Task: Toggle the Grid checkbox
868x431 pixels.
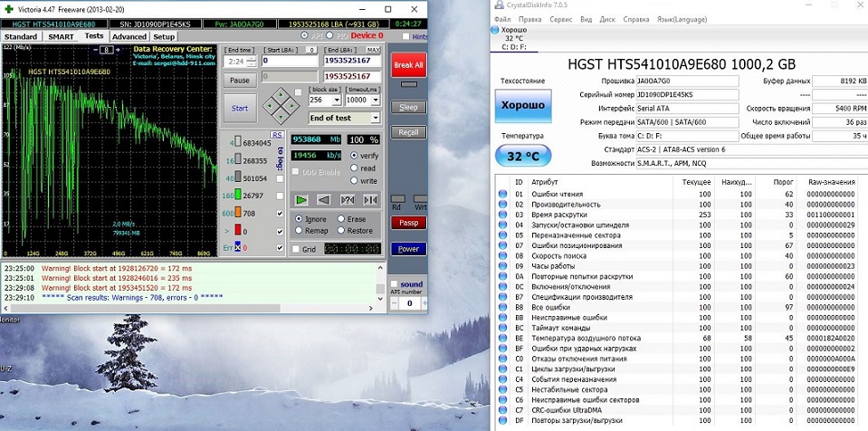Action: (x=296, y=249)
